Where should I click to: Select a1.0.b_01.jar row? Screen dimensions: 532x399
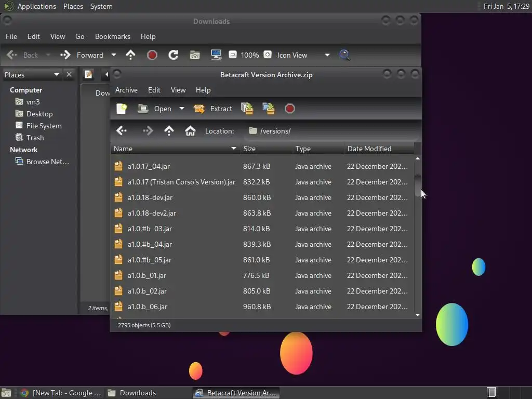(262, 275)
